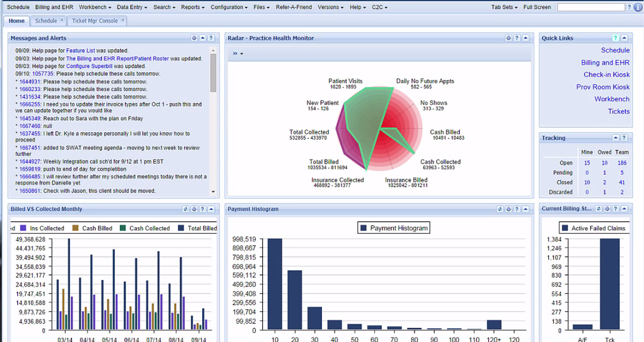The height and width of the screenshot is (342, 644).
Task: Open help for Radar Practice Health Monitor
Action: 517,38
